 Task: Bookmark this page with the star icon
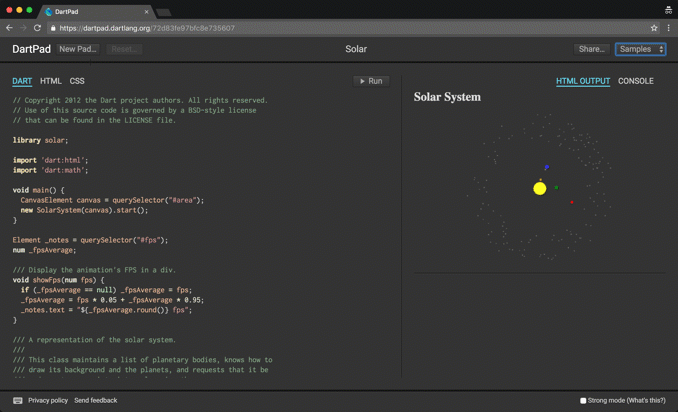(654, 28)
